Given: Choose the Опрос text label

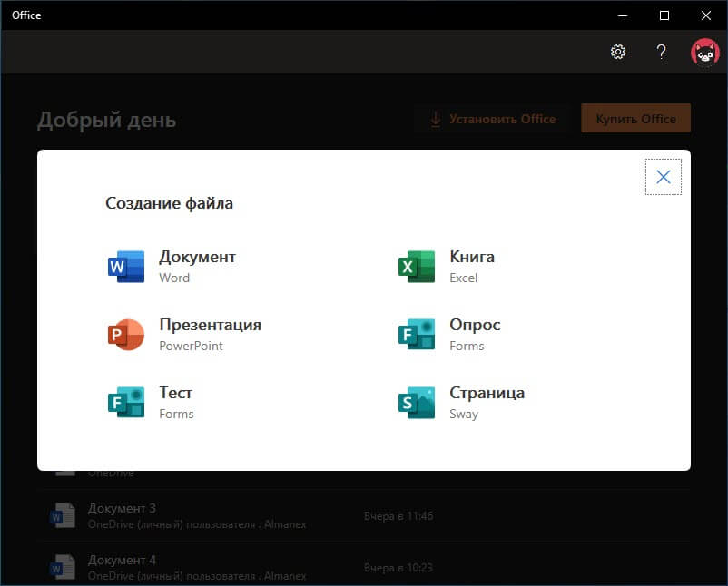Looking at the screenshot, I should [475, 325].
